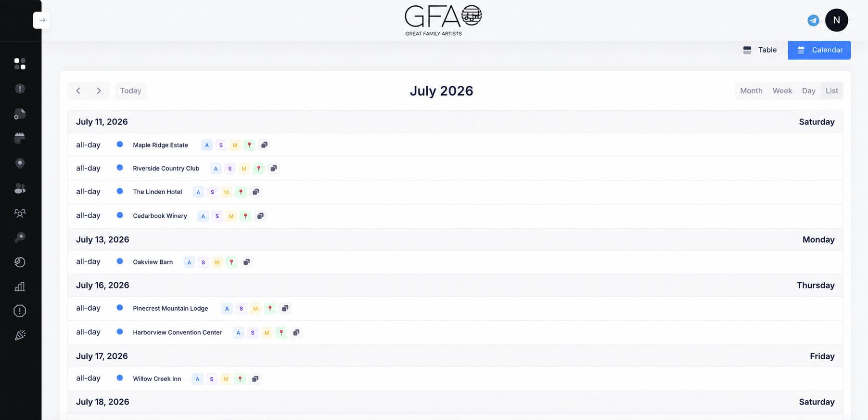Image resolution: width=868 pixels, height=420 pixels.
Task: Click the A badge for Riverside Country Club
Action: (216, 169)
